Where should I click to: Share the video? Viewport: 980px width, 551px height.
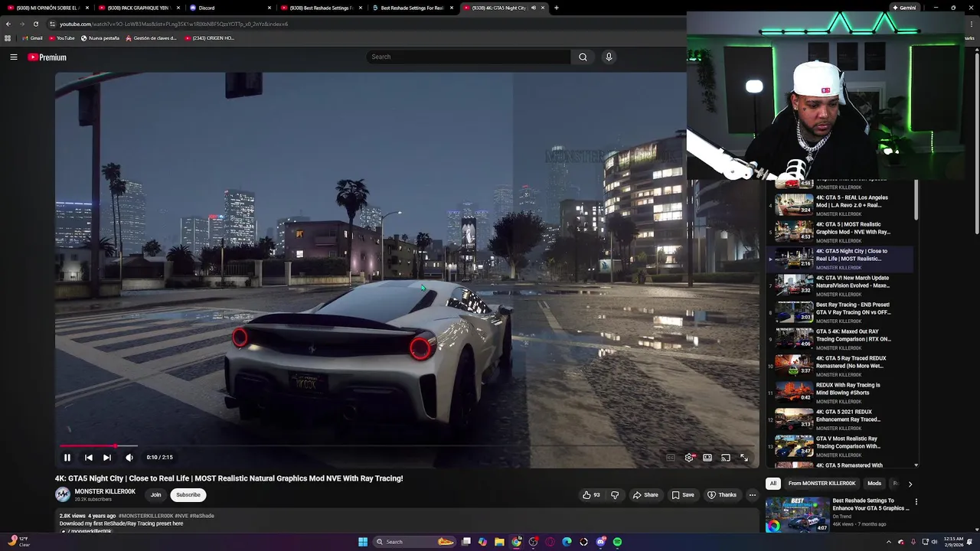[x=645, y=495]
